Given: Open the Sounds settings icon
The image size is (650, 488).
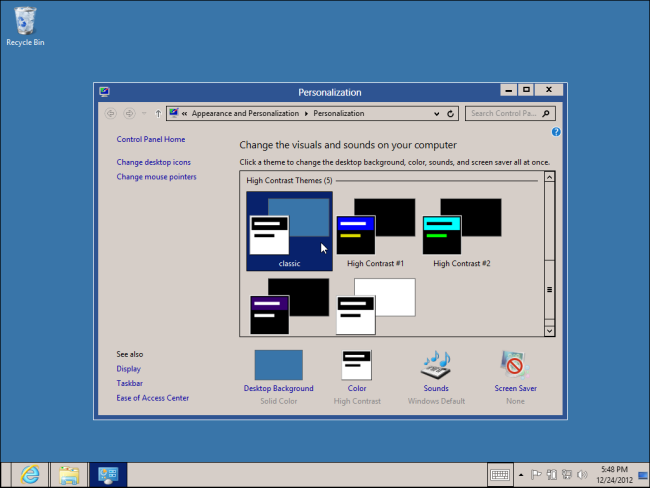Looking at the screenshot, I should [x=435, y=364].
